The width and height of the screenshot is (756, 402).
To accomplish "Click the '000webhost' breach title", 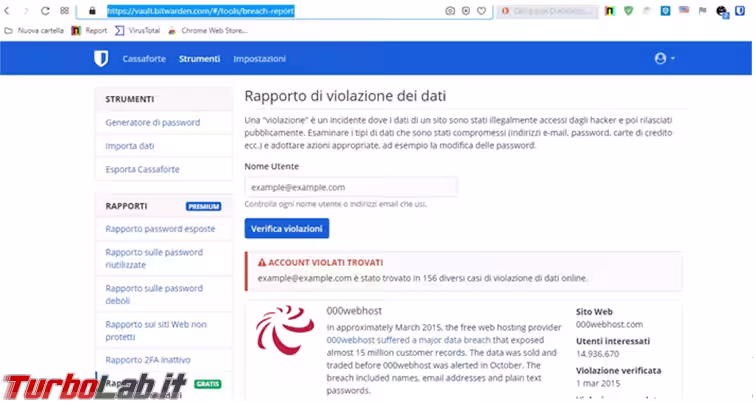I will 354,311.
